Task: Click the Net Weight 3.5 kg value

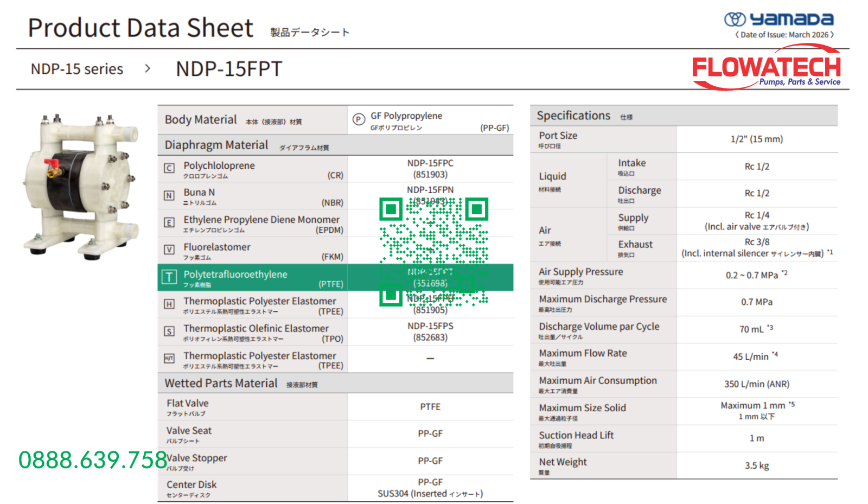Action: point(757,465)
